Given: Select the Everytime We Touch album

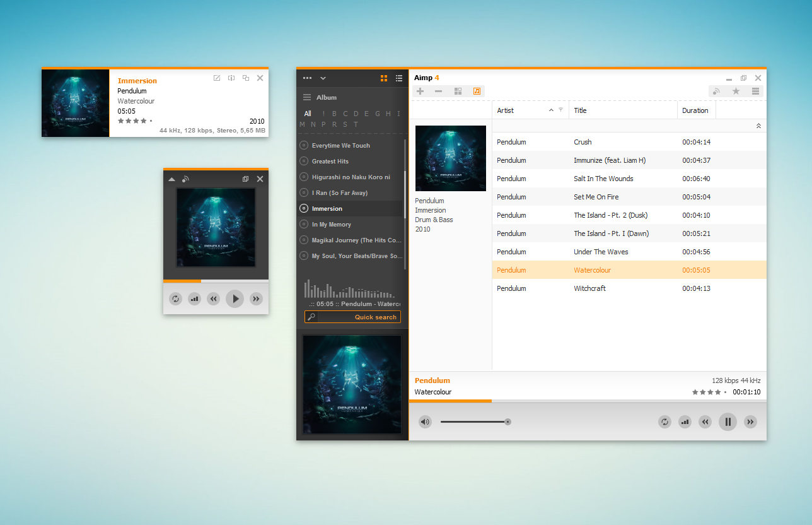Looking at the screenshot, I should pyautogui.click(x=351, y=145).
